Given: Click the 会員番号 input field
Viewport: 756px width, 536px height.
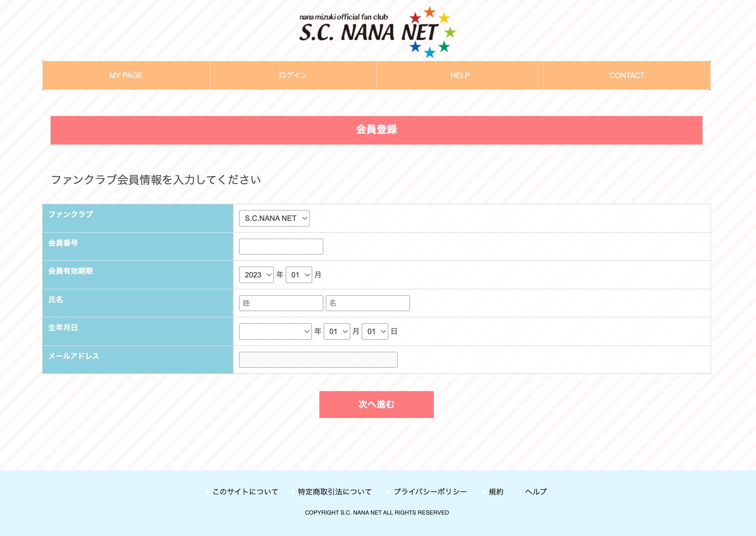Looking at the screenshot, I should [281, 246].
